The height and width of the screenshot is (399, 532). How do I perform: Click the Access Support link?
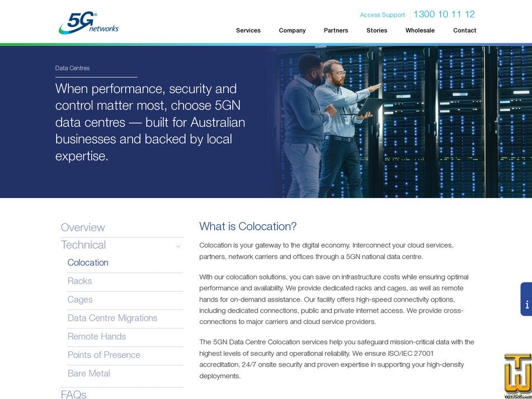382,15
